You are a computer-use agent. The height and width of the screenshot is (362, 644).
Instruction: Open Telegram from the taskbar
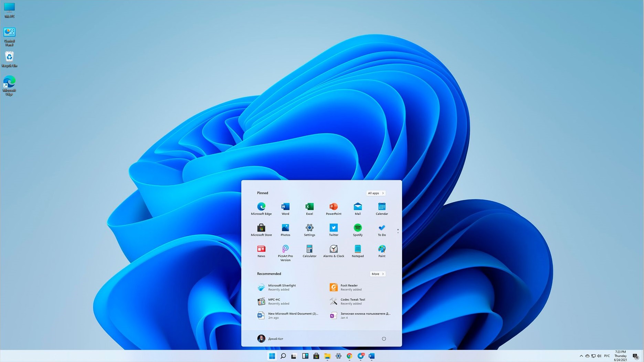click(x=361, y=356)
